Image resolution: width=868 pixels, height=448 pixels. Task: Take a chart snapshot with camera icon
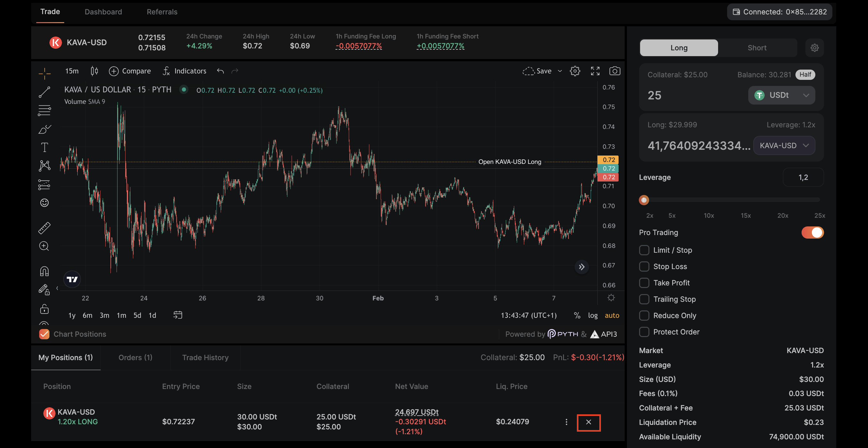(x=615, y=71)
